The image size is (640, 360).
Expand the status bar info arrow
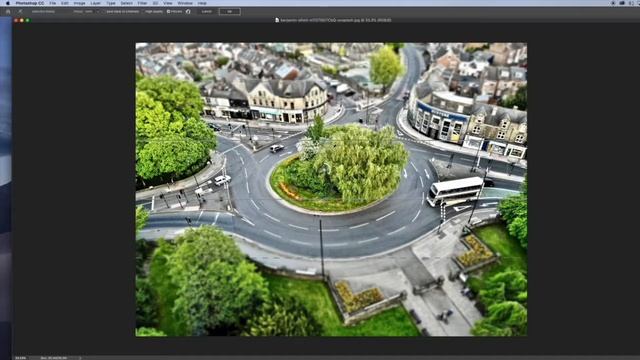tap(80, 358)
